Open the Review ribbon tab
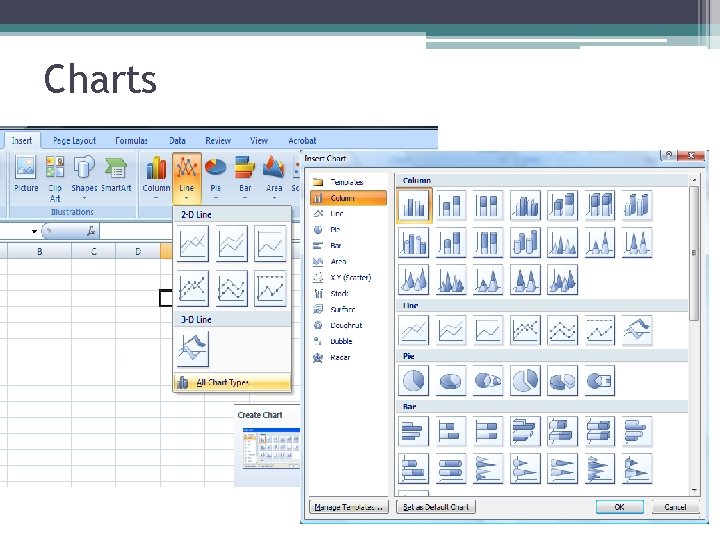Viewport: 720px width, 540px height. (218, 141)
